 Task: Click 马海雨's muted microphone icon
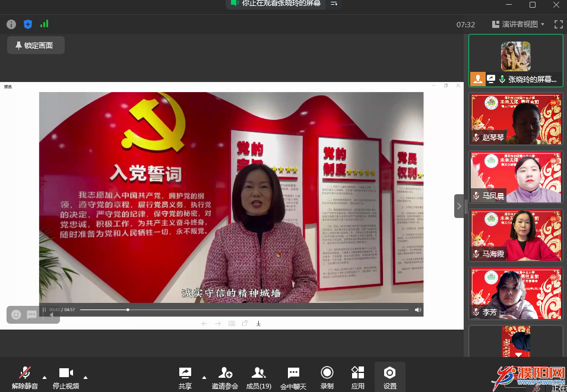476,254
